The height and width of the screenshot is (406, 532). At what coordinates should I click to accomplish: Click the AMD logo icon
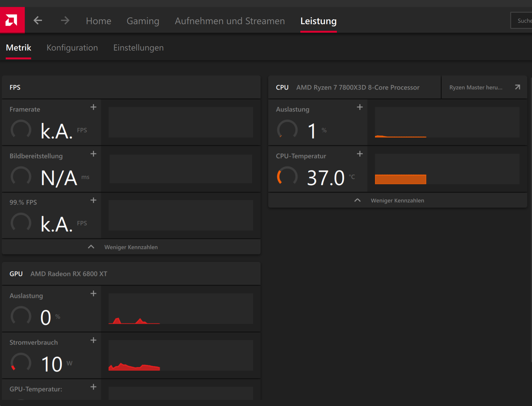pos(12,20)
